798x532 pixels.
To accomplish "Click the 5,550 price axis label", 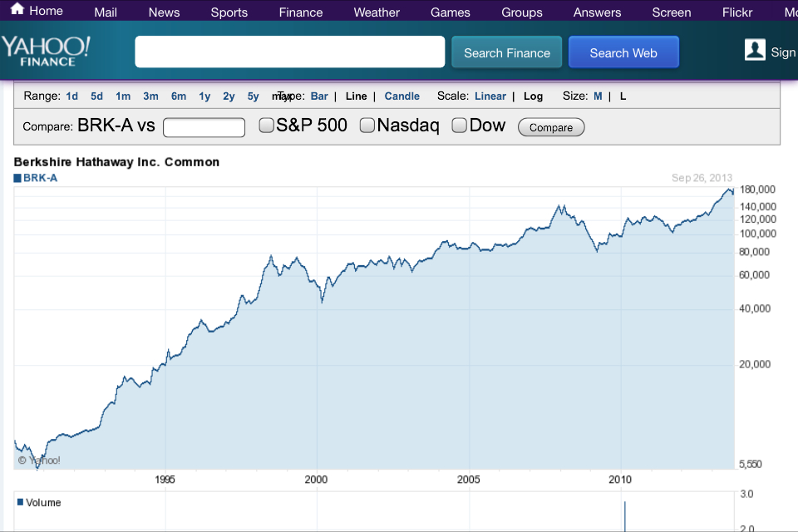I will (751, 464).
